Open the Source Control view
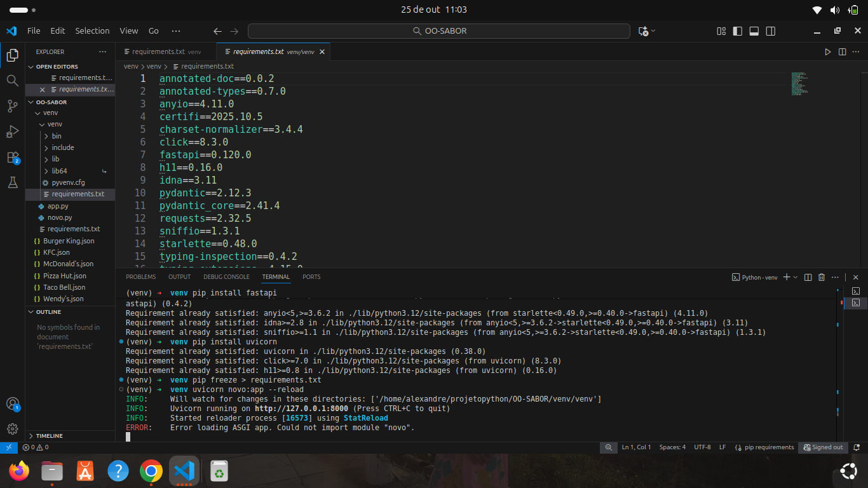 (12, 106)
